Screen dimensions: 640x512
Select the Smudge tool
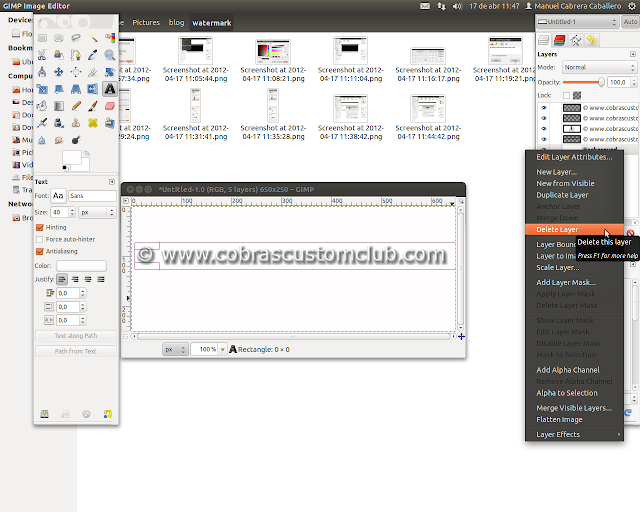point(59,140)
